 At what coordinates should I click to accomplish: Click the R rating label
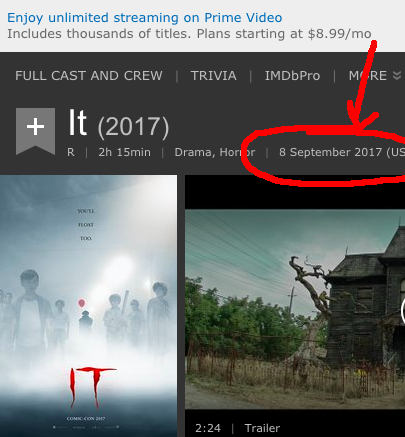point(71,152)
